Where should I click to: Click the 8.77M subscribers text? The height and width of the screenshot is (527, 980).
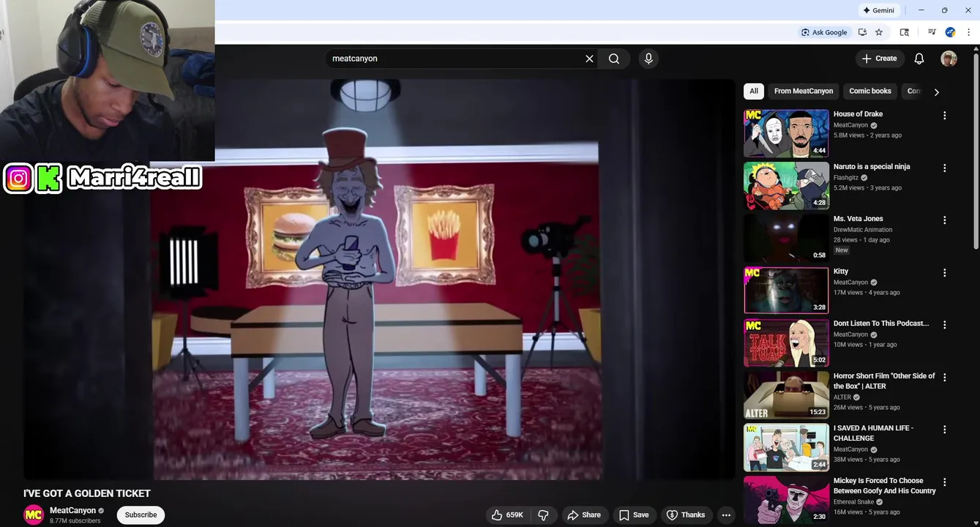75,521
